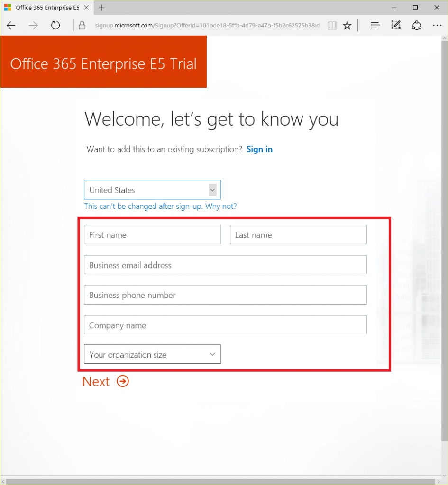448x485 pixels.
Task: Close the browser window
Action: (x=437, y=8)
